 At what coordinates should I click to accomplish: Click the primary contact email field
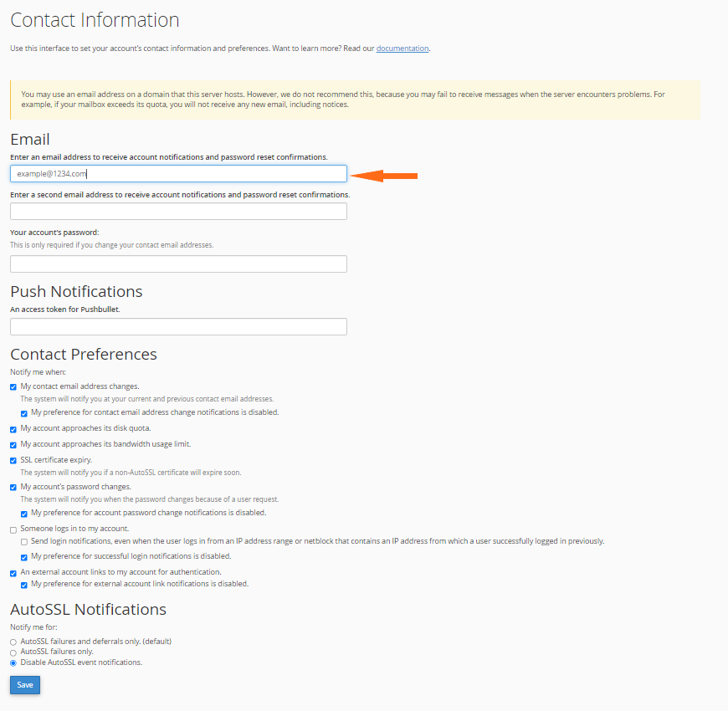click(178, 173)
